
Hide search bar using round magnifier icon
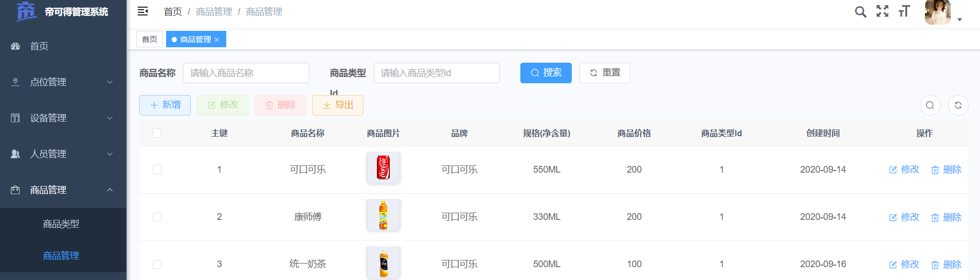pos(930,105)
